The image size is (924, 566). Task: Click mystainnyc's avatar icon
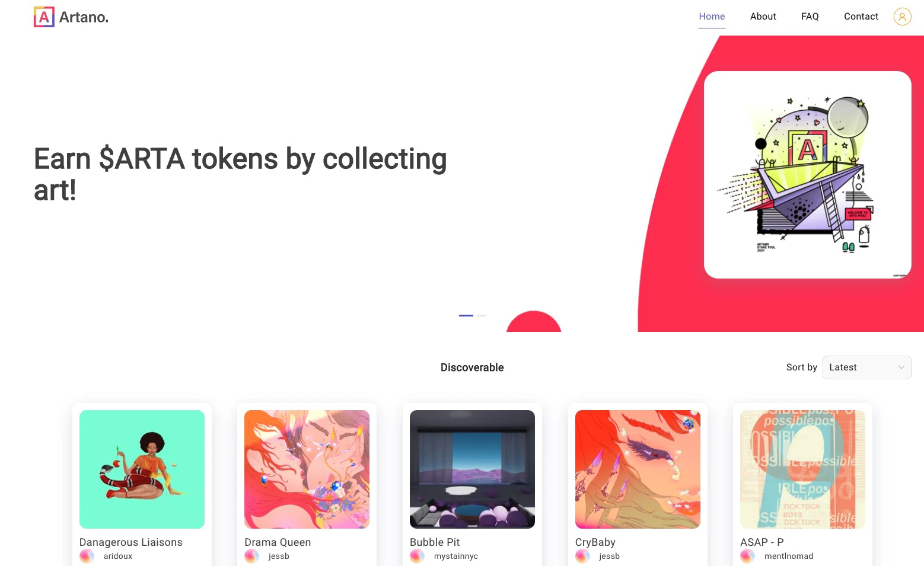417,556
